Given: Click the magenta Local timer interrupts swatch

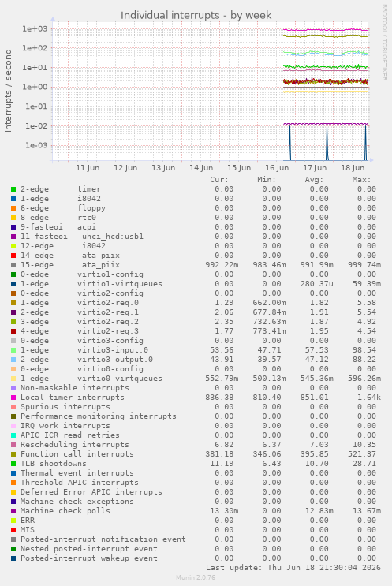Looking at the screenshot, I should (x=13, y=398).
